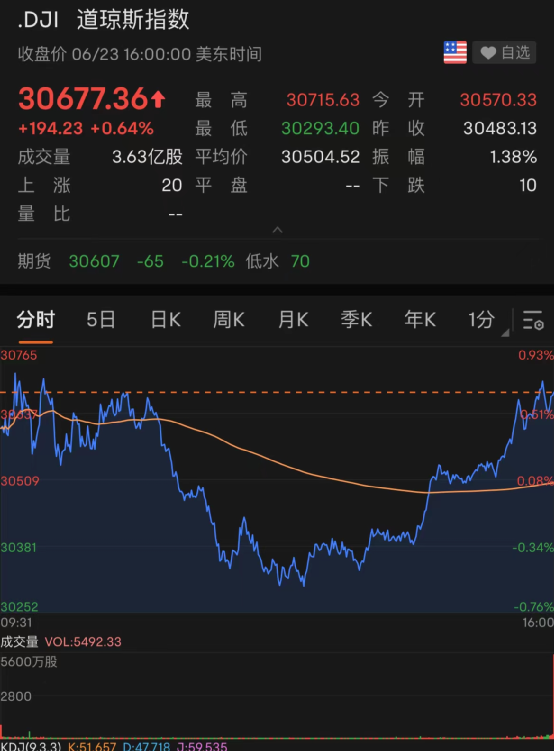Select the 分时 tab

click(36, 319)
